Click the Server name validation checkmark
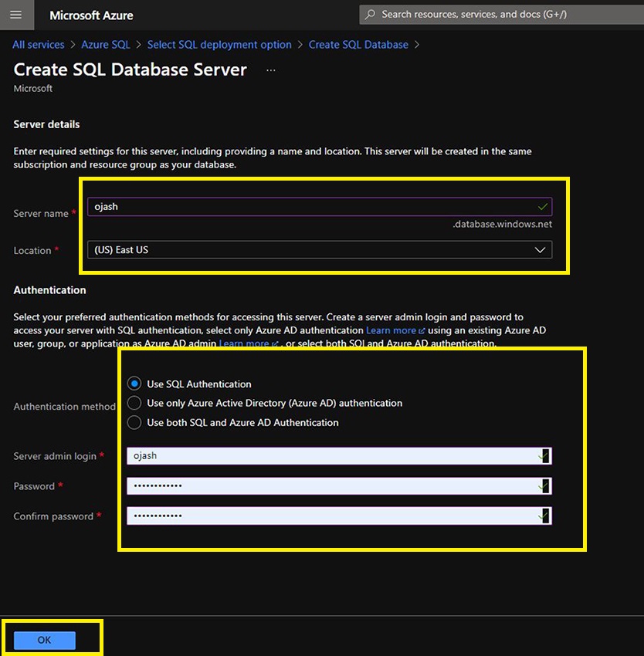644x656 pixels. [x=543, y=207]
